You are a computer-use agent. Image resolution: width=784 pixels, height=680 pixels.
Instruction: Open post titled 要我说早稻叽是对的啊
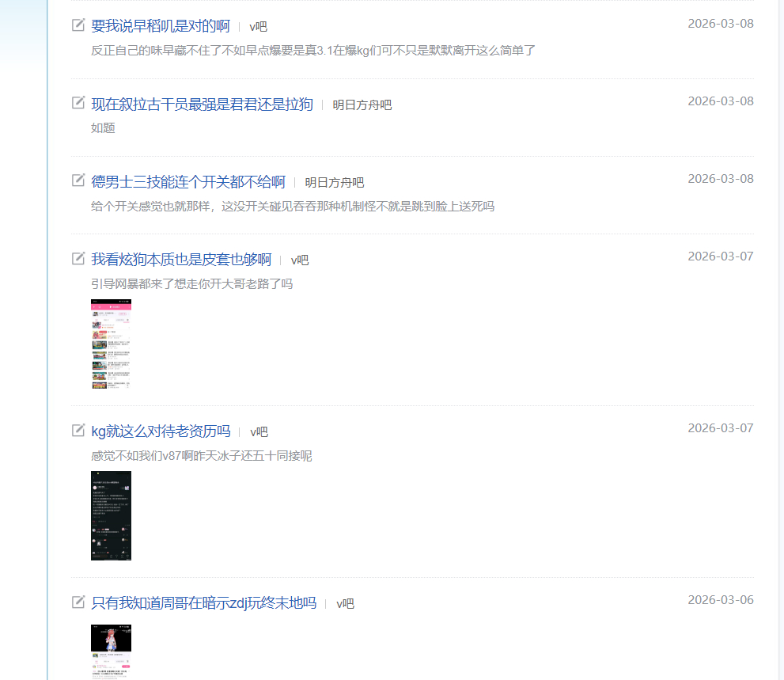click(x=161, y=26)
